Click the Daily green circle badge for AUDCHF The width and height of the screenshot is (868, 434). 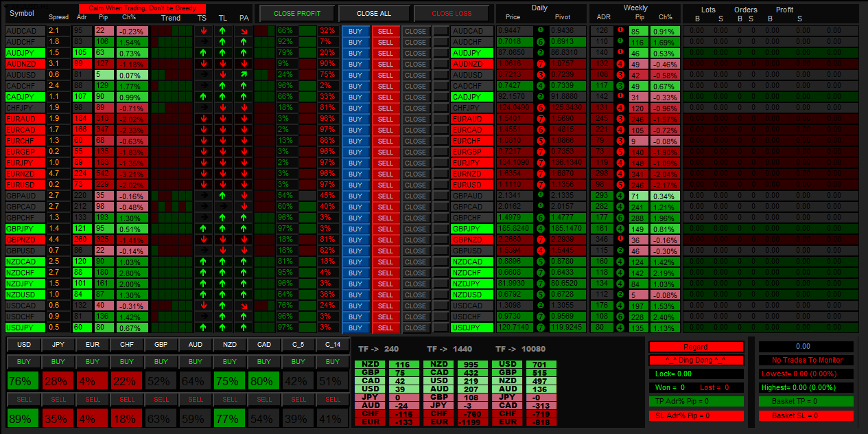[541, 42]
